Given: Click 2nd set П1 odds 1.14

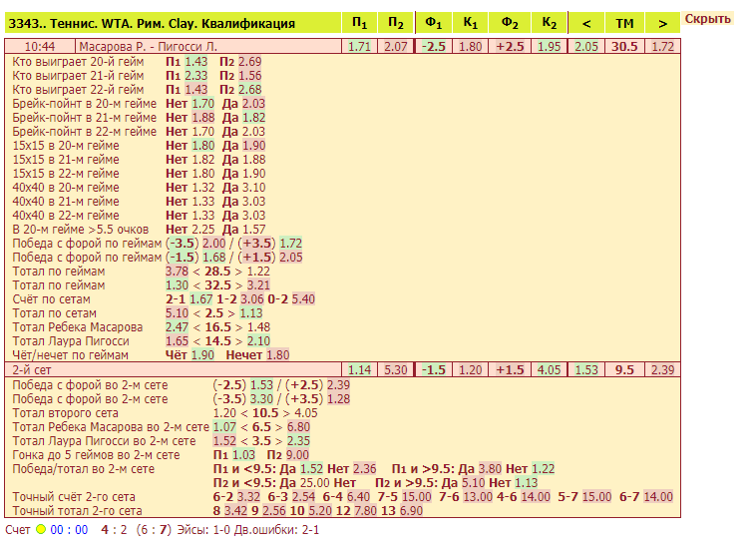Looking at the screenshot, I should click(359, 370).
